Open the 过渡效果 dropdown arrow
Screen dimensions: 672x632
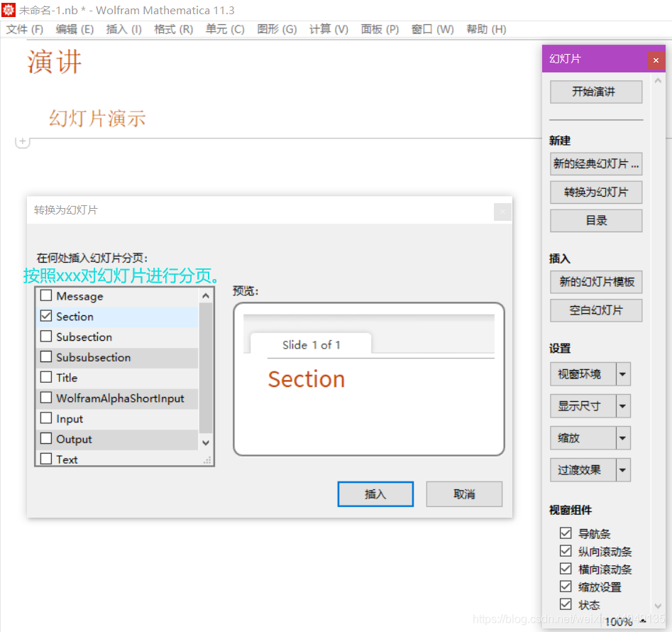pyautogui.click(x=623, y=470)
